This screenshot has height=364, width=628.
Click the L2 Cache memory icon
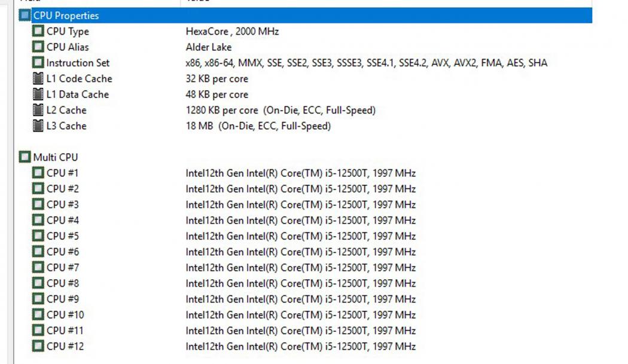click(x=38, y=110)
